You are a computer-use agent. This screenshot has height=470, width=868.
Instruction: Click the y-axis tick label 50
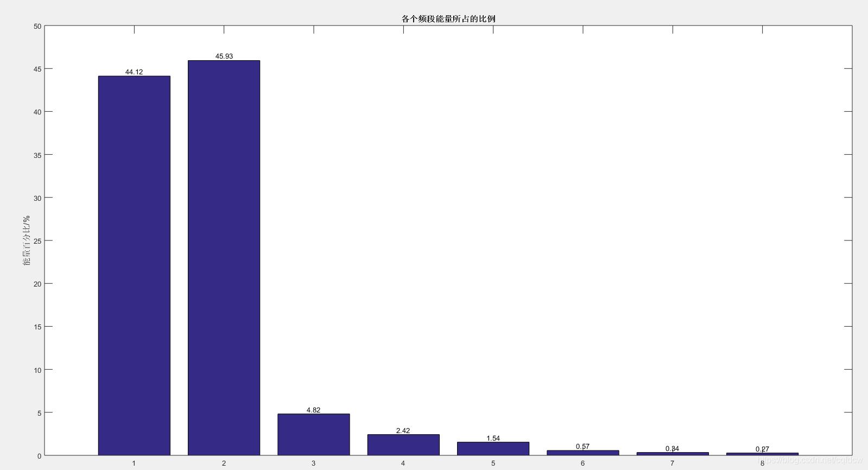[37, 26]
